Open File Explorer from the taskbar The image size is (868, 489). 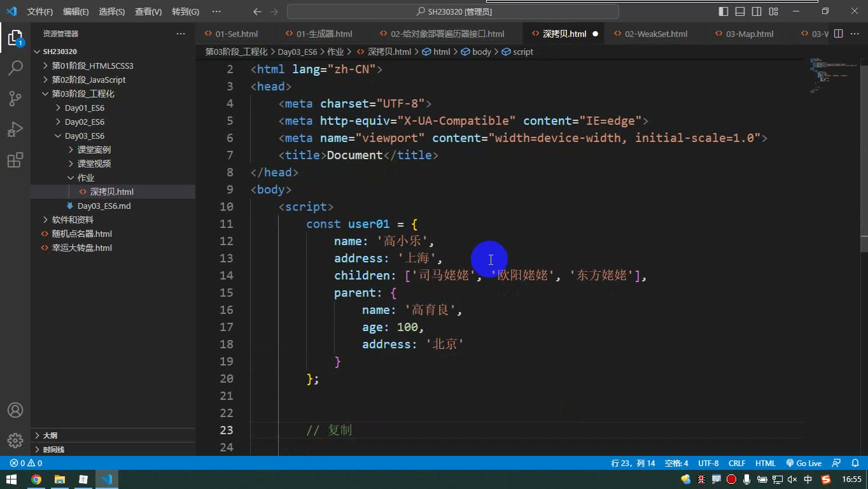coord(60,479)
